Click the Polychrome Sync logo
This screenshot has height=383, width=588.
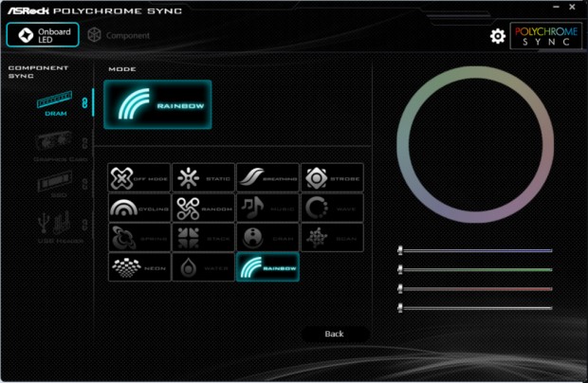(x=546, y=36)
